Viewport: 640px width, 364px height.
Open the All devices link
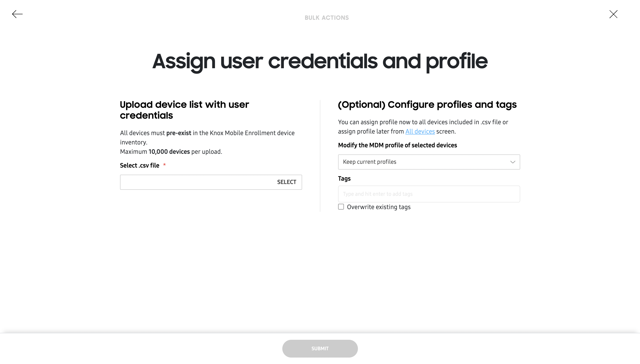click(420, 132)
